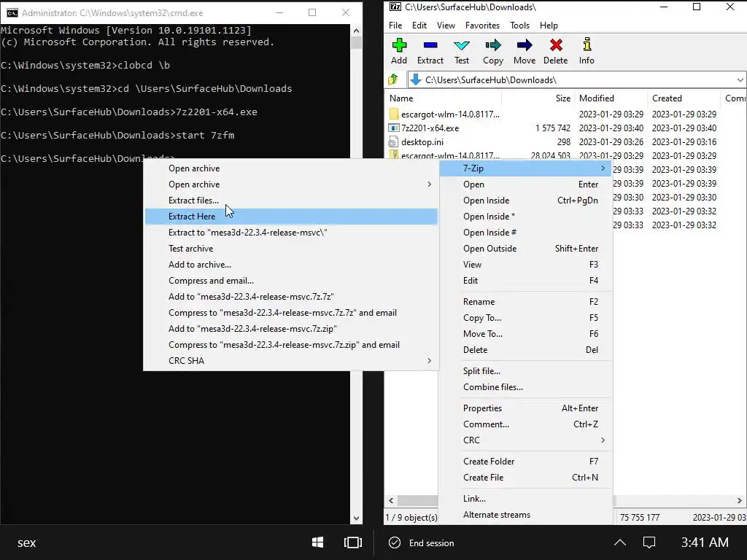Sort by Modified column header

pos(611,98)
